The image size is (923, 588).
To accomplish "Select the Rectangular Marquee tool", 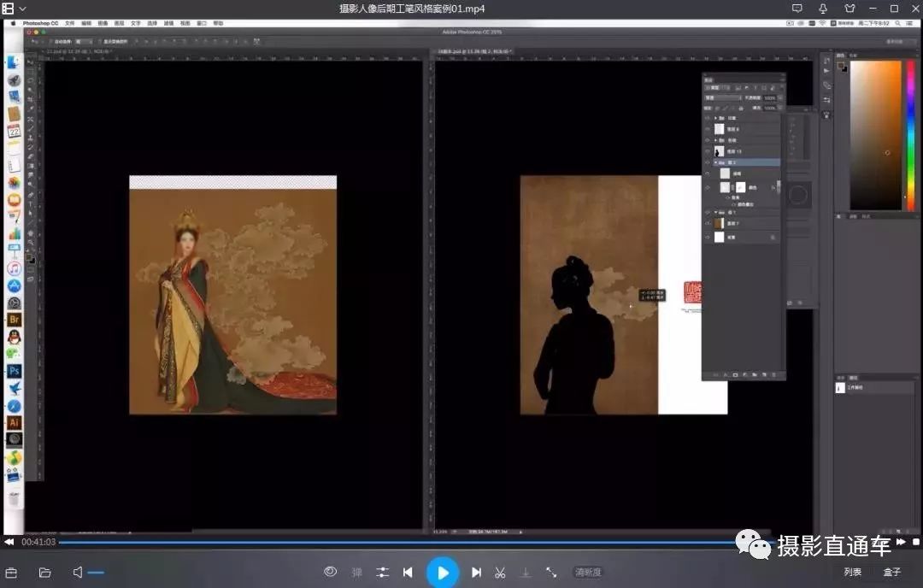I will 31,71.
